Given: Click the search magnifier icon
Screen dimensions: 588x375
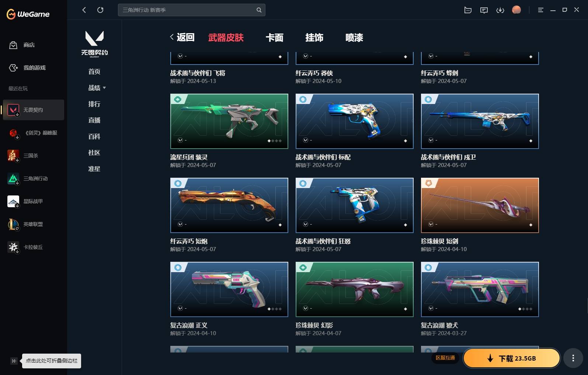Looking at the screenshot, I should pos(259,10).
